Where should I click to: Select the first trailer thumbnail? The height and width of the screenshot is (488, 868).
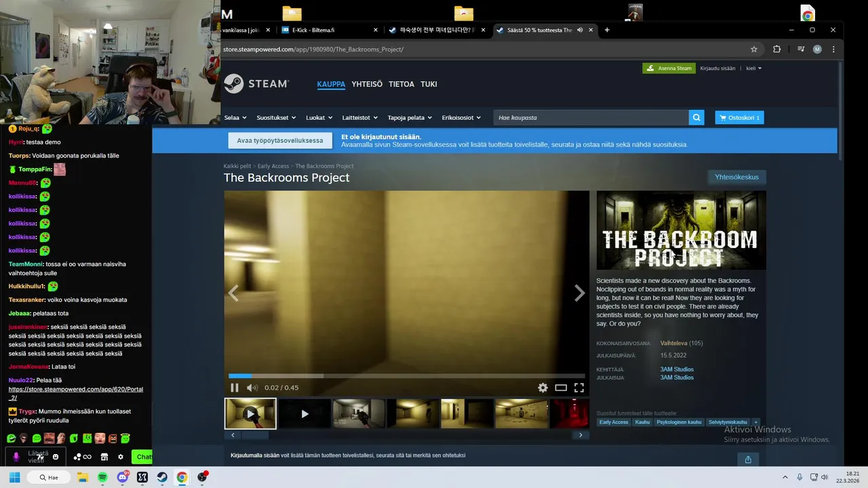pos(250,413)
